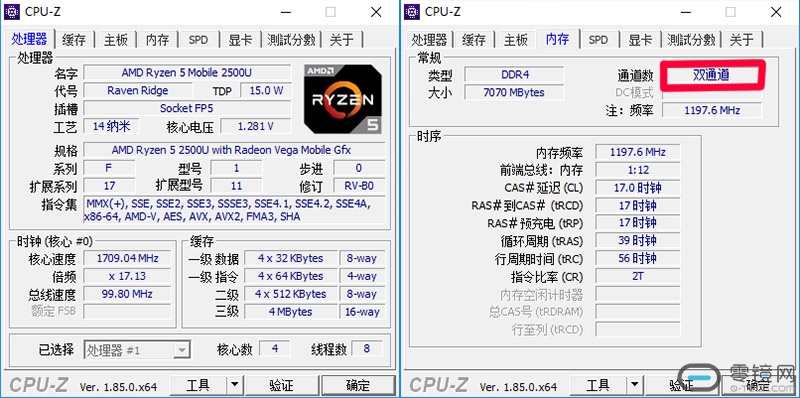
Task: Click the 17.0 时钟 CAS latency value
Action: 638,188
